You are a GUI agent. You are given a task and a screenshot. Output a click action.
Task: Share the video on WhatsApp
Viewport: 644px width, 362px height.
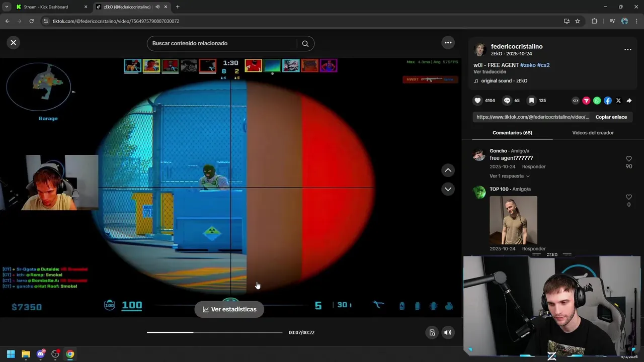[597, 101]
